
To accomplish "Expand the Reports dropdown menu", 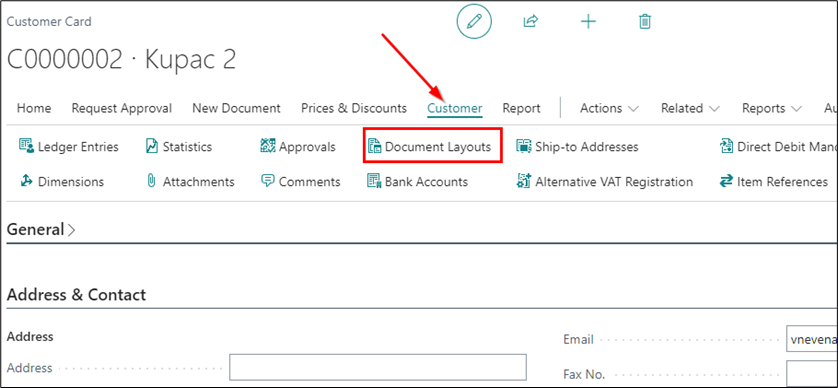I will point(772,108).
